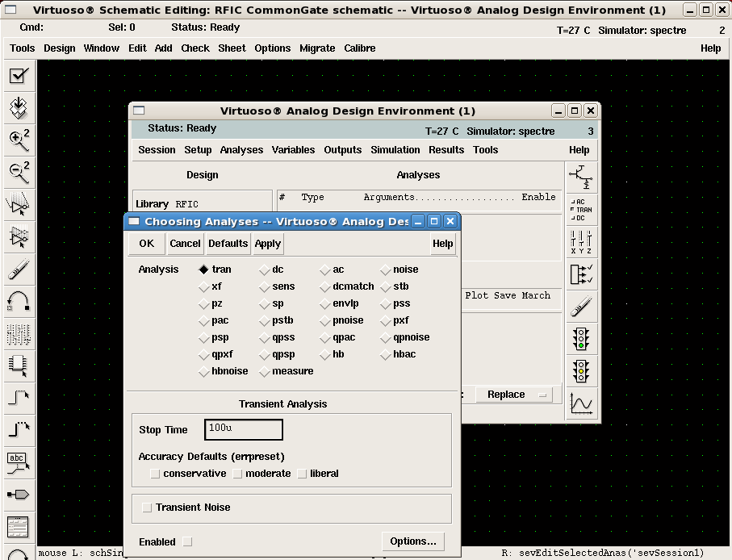Select the noise analysis radio button
This screenshot has height=560, width=732.
click(x=385, y=270)
